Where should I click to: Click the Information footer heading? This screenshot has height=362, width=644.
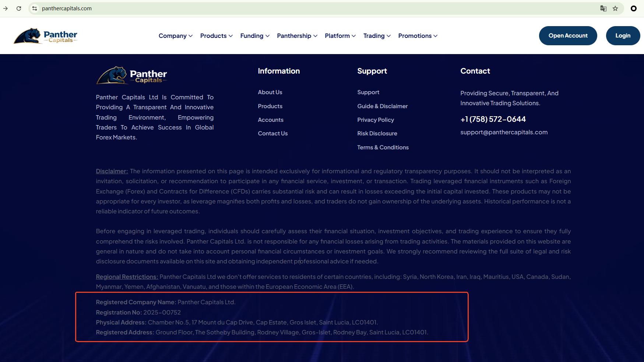tap(279, 71)
